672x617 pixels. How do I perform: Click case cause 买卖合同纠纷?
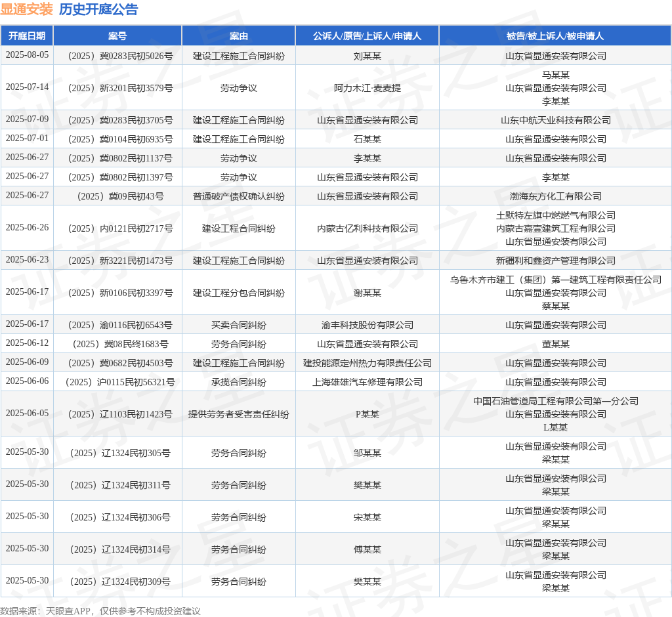tap(239, 325)
